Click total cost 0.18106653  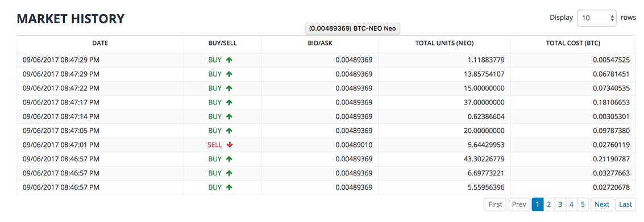tap(611, 102)
